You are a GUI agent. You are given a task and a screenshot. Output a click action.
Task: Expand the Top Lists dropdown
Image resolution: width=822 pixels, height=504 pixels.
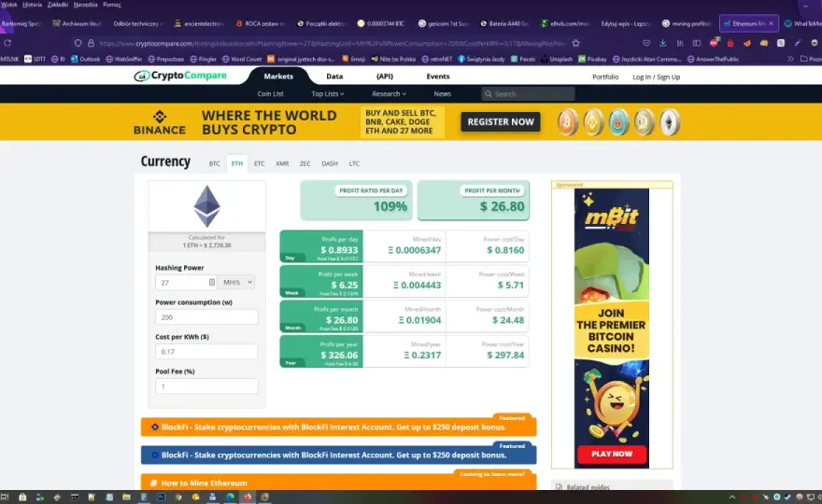[328, 93]
